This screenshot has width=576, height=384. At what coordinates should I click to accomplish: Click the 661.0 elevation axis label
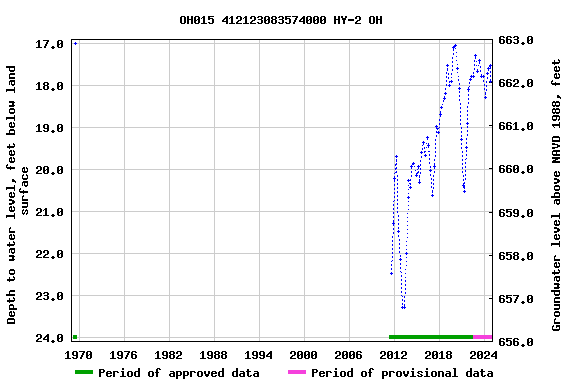point(515,126)
